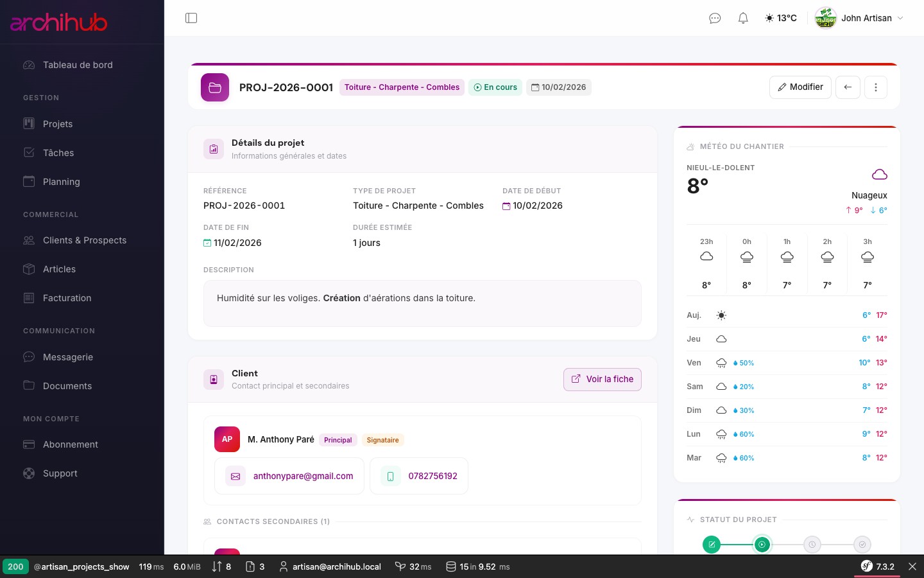Click the clock step in the project status stepper
This screenshot has width=924, height=578.
coord(812,545)
